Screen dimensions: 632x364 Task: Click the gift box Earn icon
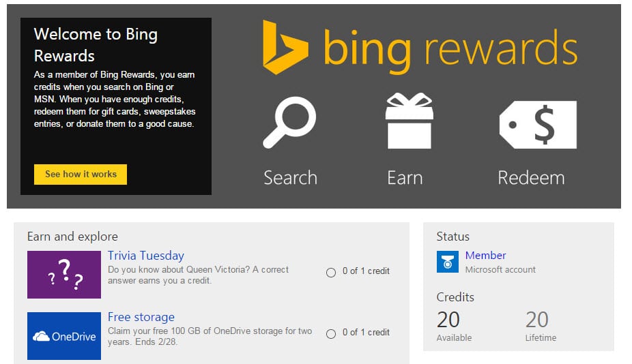[409, 121]
